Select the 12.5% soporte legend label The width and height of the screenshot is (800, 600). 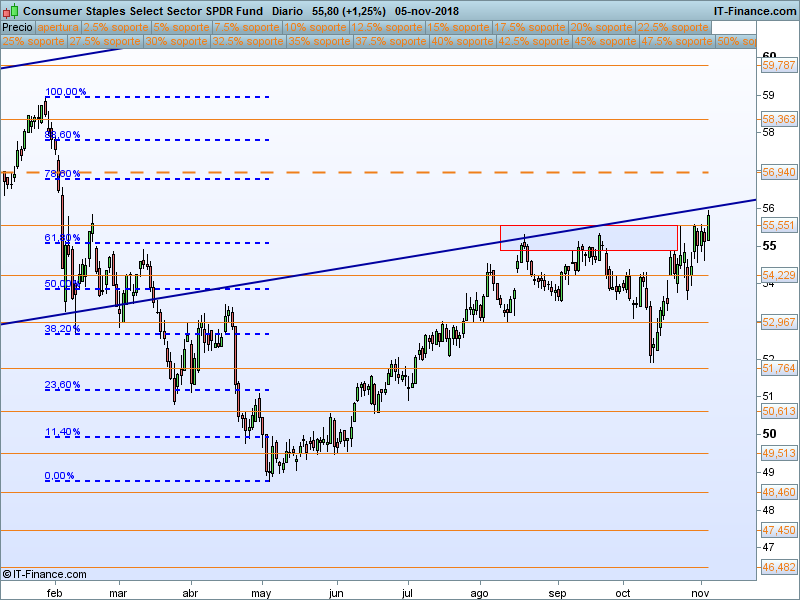click(x=387, y=28)
